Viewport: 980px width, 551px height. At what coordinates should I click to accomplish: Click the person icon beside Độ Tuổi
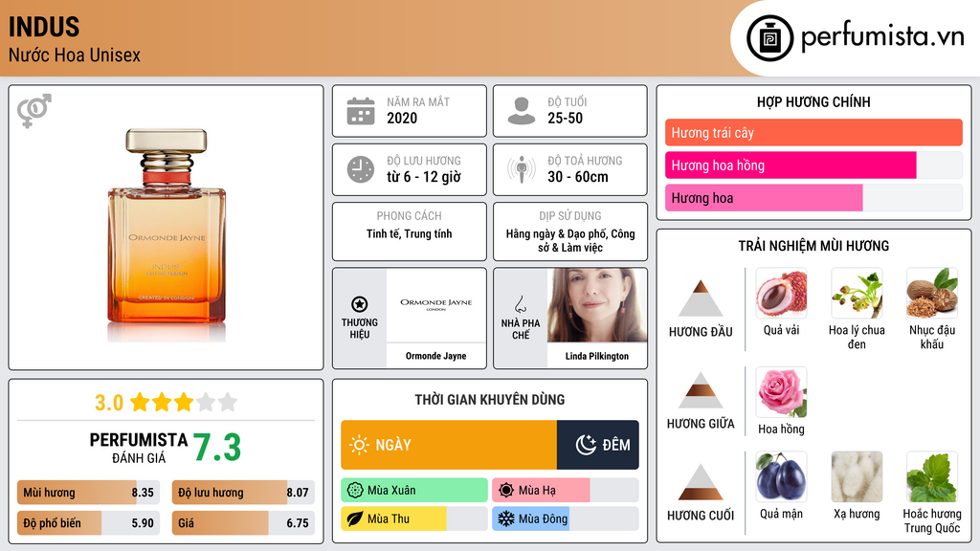[x=522, y=111]
